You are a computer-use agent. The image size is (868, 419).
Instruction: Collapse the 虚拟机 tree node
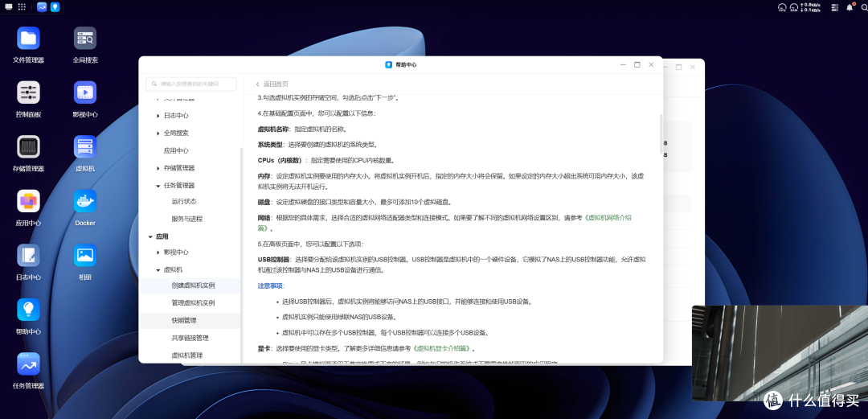pyautogui.click(x=158, y=270)
